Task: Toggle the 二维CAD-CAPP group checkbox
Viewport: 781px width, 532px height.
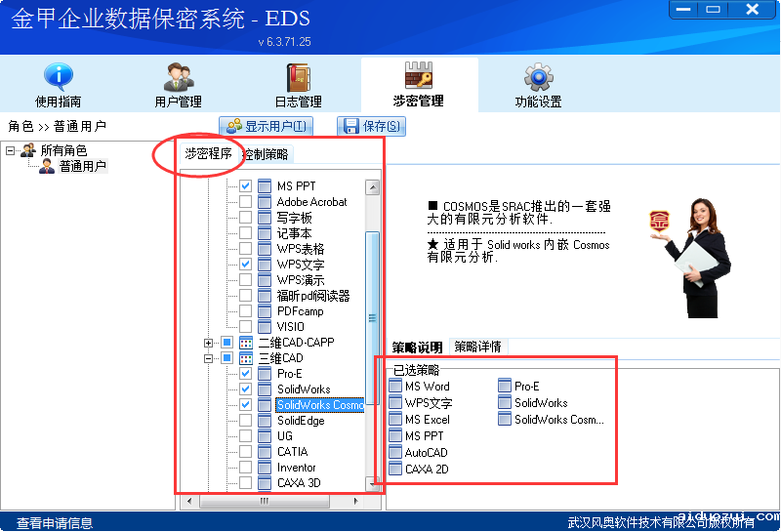Action: click(226, 343)
